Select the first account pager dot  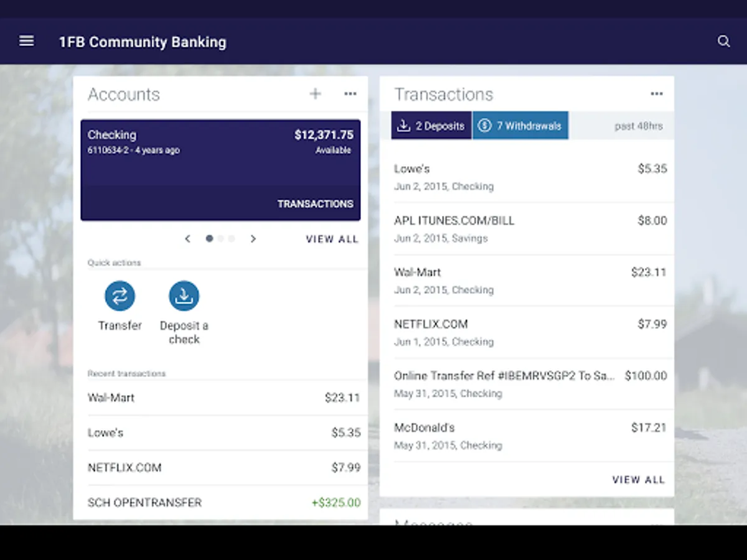209,238
